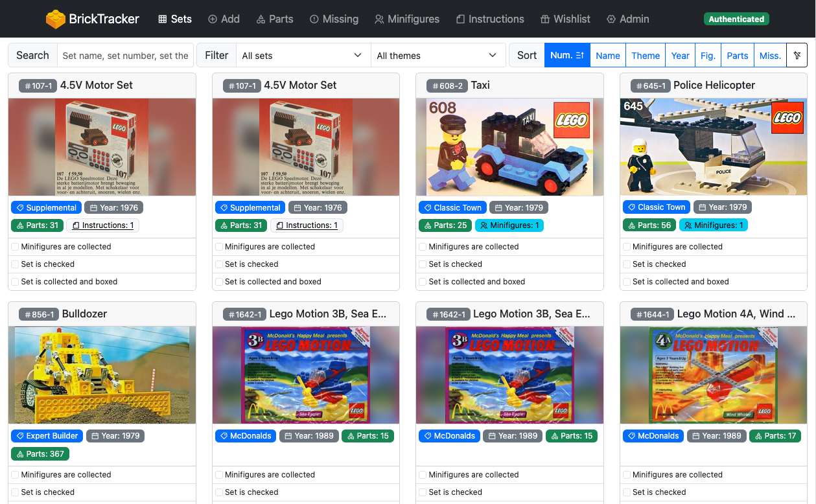Viewport: 816px width, 504px height.
Task: Sort sets by Num. button
Action: coord(567,56)
